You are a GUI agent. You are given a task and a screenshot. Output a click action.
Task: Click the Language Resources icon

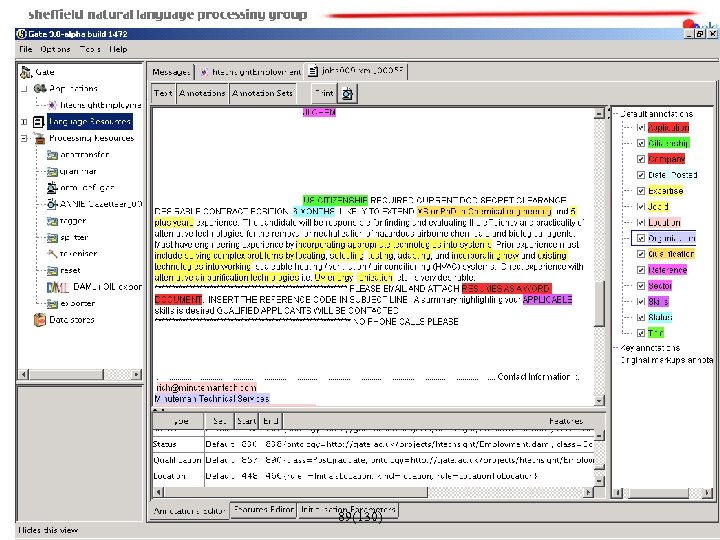(39, 122)
